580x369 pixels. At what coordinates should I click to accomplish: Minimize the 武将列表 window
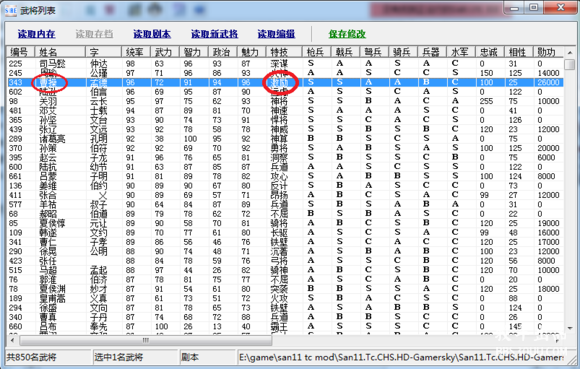pyautogui.click(x=514, y=8)
